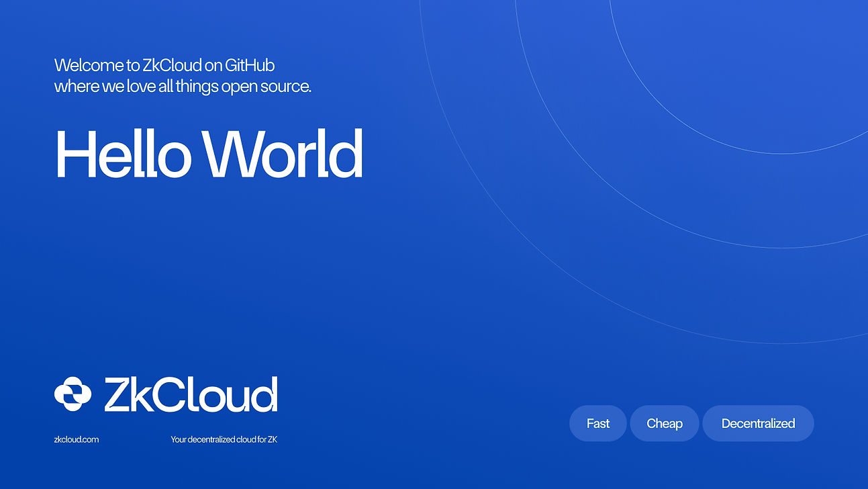Viewport: 868px width, 489px height.
Task: Select the Cheap pill button
Action: tap(665, 423)
